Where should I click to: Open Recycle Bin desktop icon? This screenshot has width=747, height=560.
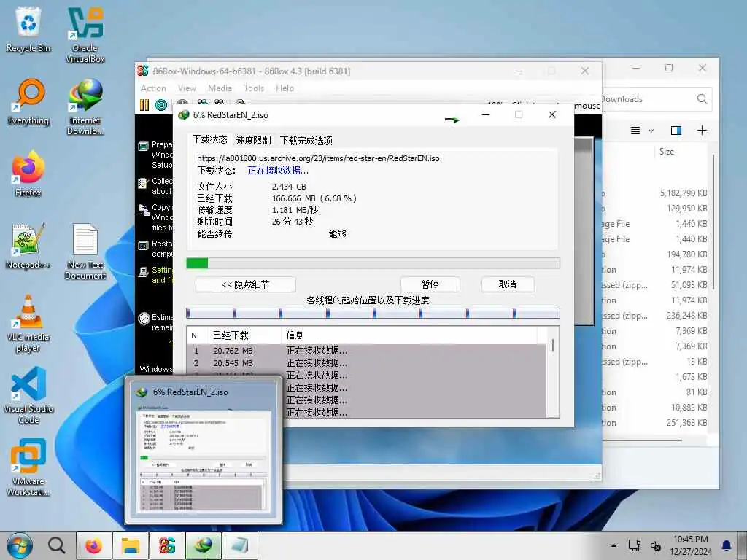pyautogui.click(x=28, y=29)
